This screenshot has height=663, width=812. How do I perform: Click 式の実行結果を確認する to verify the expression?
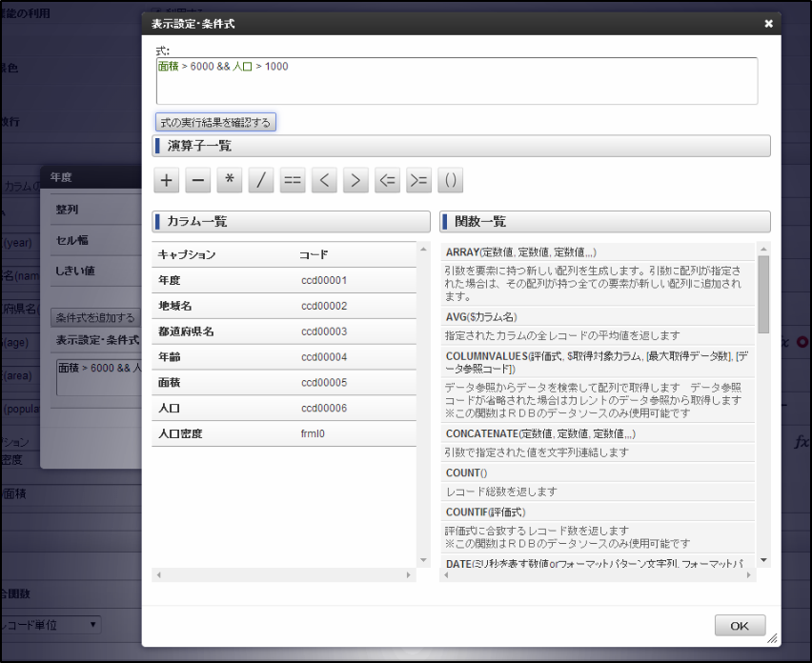tap(215, 122)
